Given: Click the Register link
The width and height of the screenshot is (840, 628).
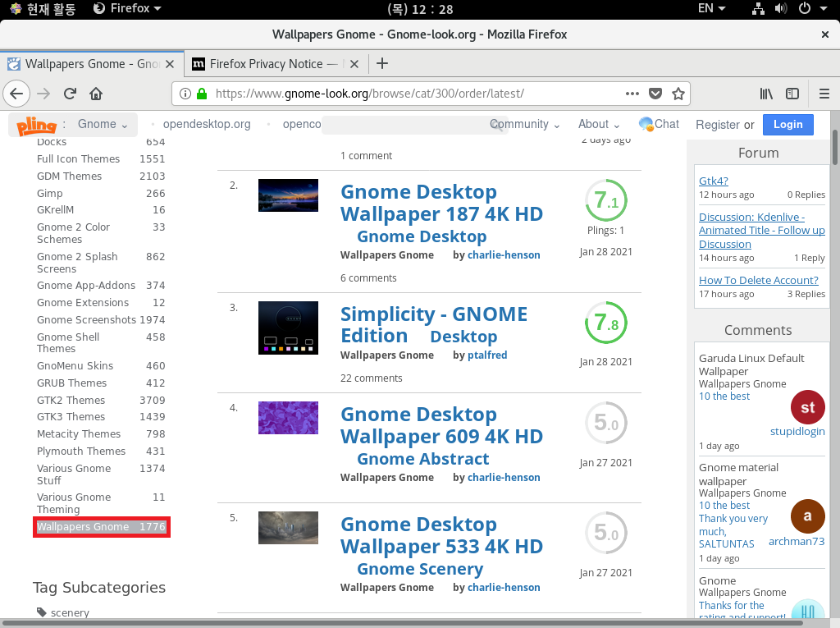Looking at the screenshot, I should tap(717, 125).
